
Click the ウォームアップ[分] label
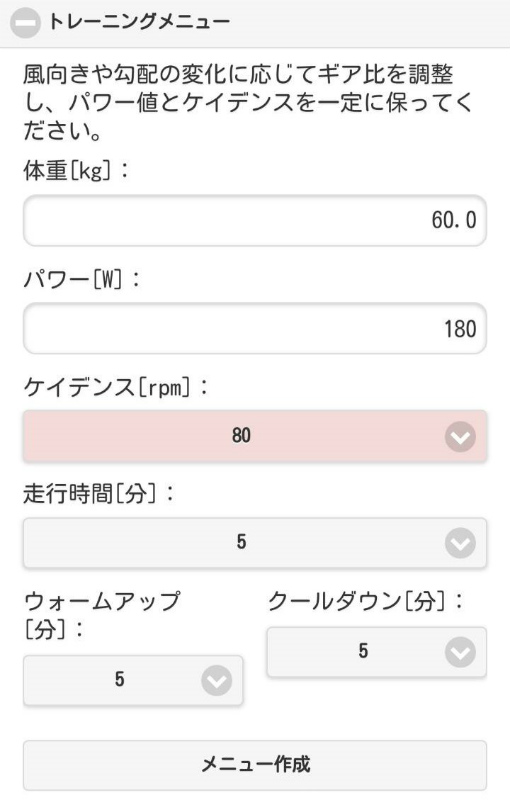[102, 615]
